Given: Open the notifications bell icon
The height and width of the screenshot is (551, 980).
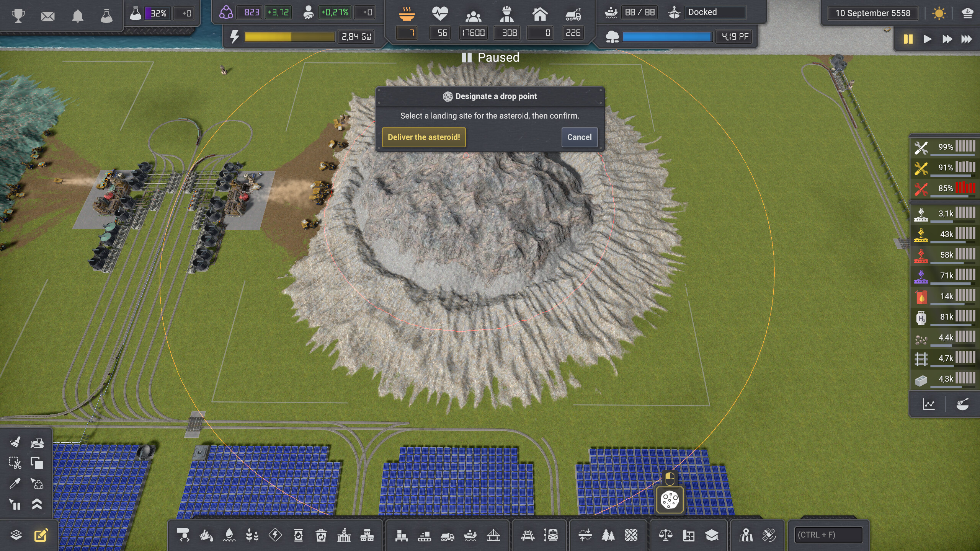Looking at the screenshot, I should (x=78, y=16).
